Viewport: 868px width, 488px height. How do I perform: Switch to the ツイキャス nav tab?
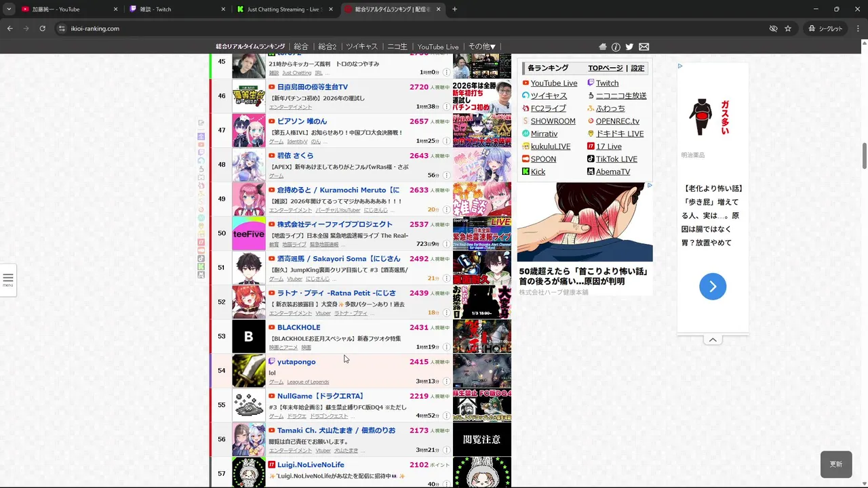pyautogui.click(x=361, y=47)
